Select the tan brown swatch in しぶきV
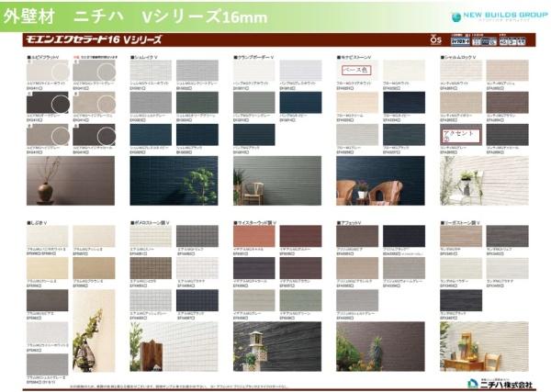551x392 pixels. [94, 268]
